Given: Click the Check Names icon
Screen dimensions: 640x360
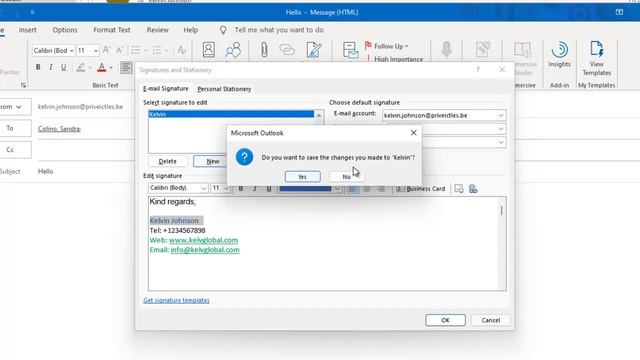Looking at the screenshot, I should click(x=233, y=50).
